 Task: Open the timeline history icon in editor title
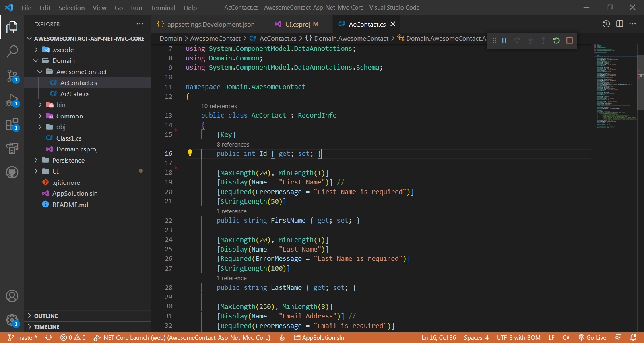[x=606, y=24]
